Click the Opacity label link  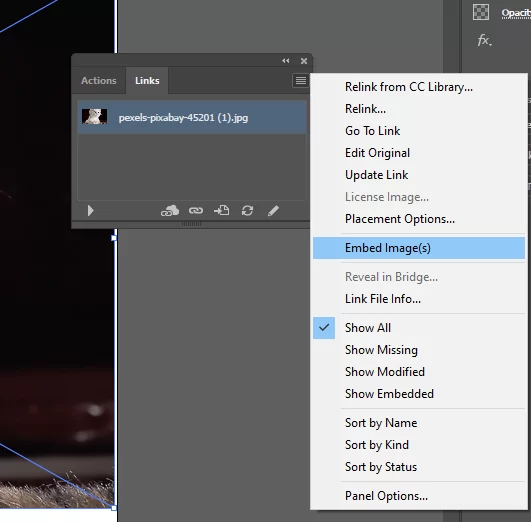click(x=516, y=13)
